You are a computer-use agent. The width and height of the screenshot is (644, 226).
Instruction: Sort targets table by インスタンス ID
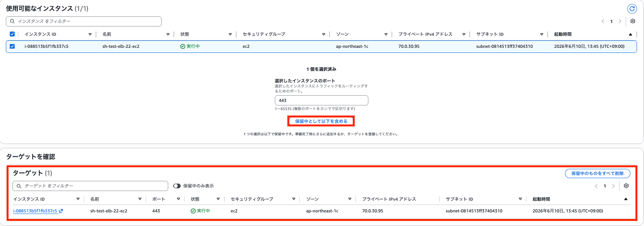pos(78,199)
